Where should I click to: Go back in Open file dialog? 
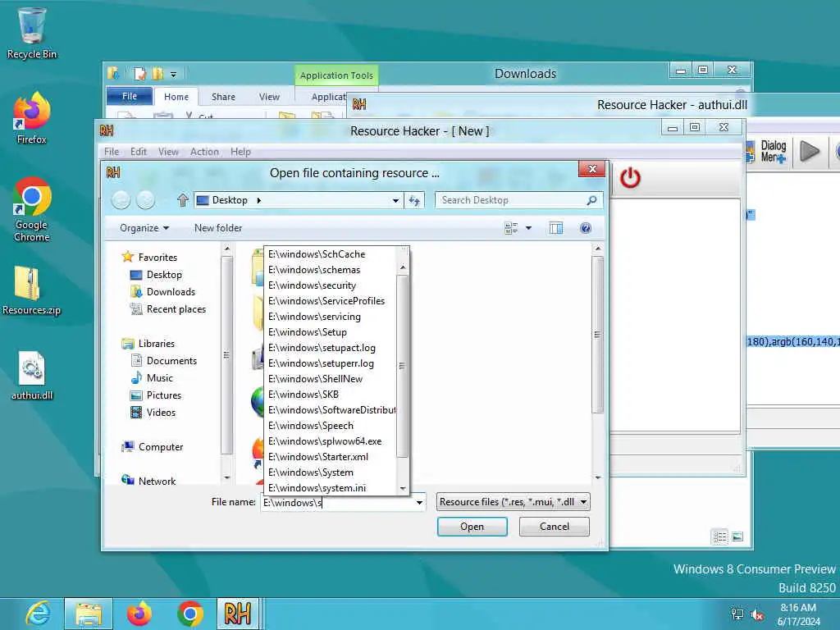[121, 200]
